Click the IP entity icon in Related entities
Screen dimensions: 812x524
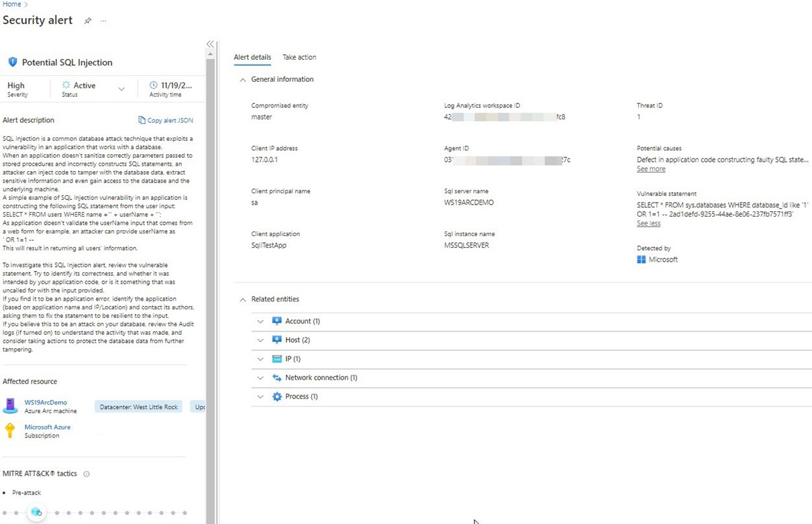[277, 358]
